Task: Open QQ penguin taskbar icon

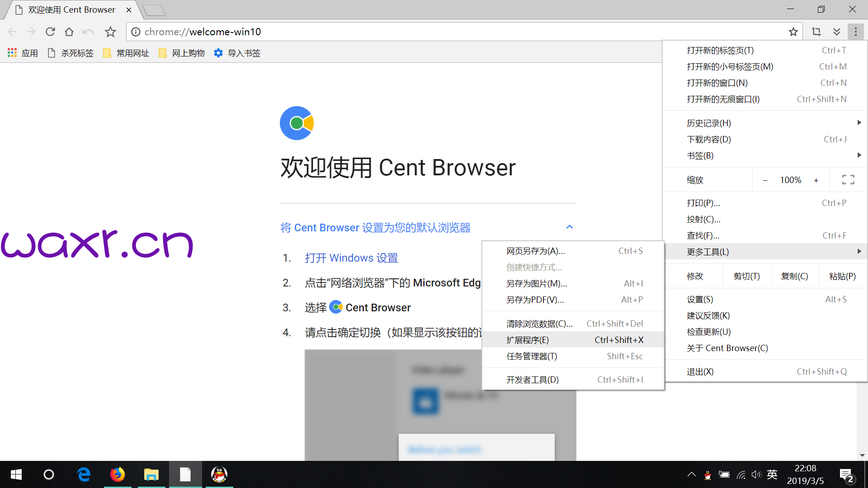Action: click(x=219, y=474)
